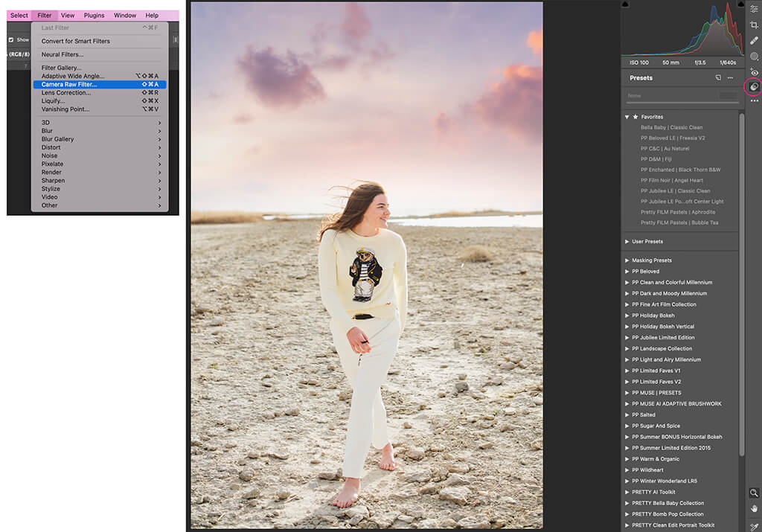Collapse the Favorites presets group
Viewport: 762px width, 532px height.
point(626,117)
